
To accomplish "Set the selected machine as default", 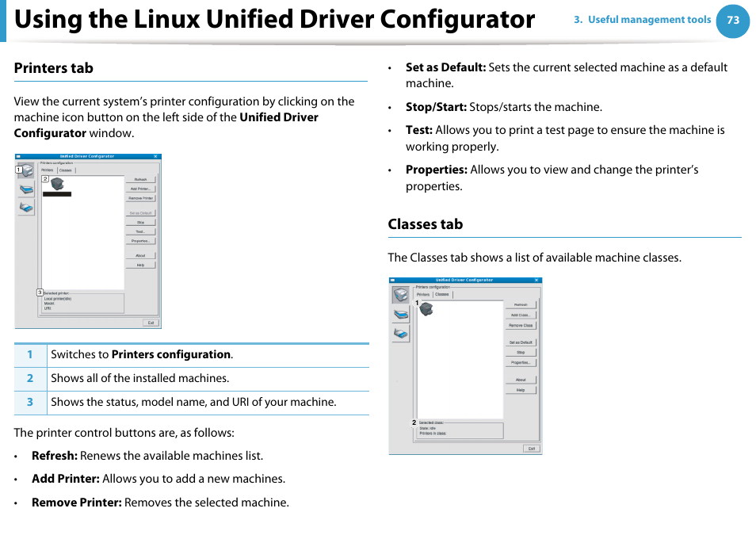I will tap(140, 212).
